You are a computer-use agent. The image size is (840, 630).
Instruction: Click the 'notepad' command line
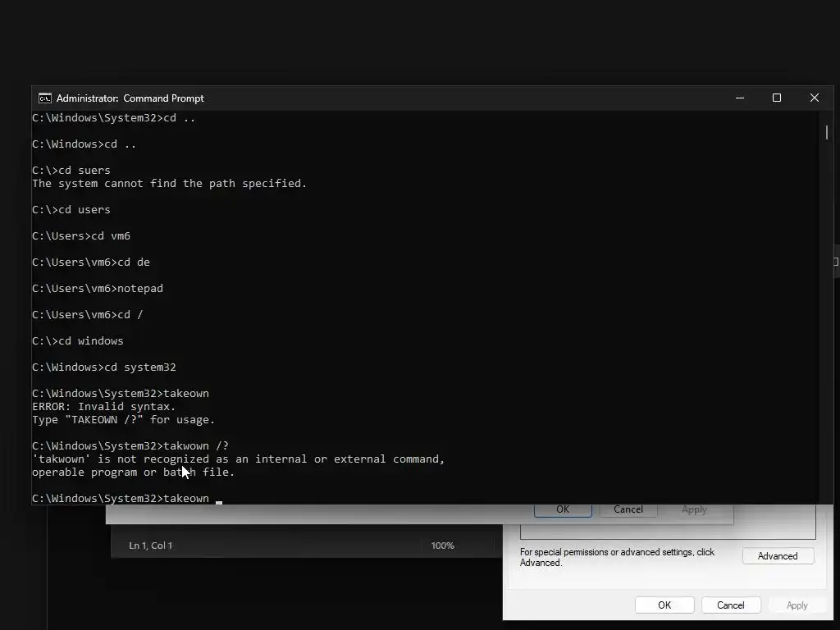coord(98,288)
